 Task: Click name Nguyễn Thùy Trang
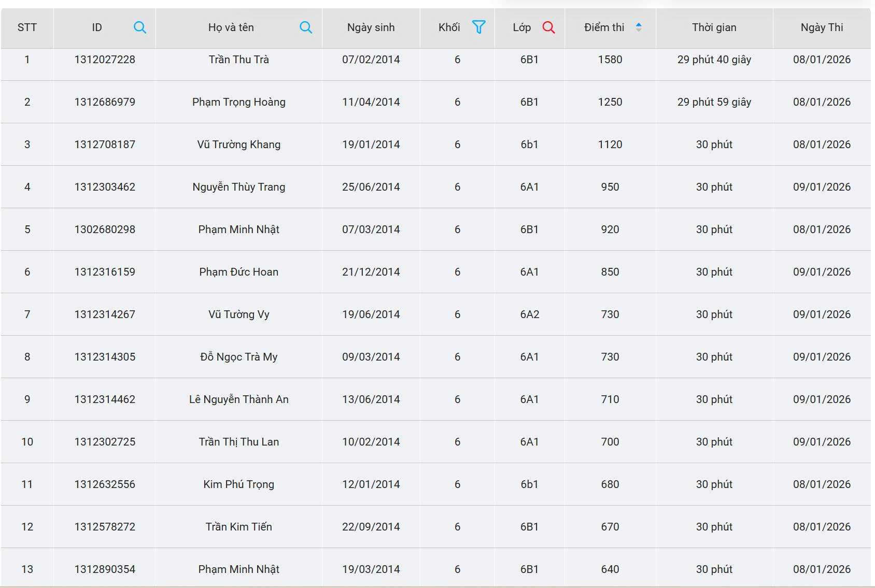point(238,187)
